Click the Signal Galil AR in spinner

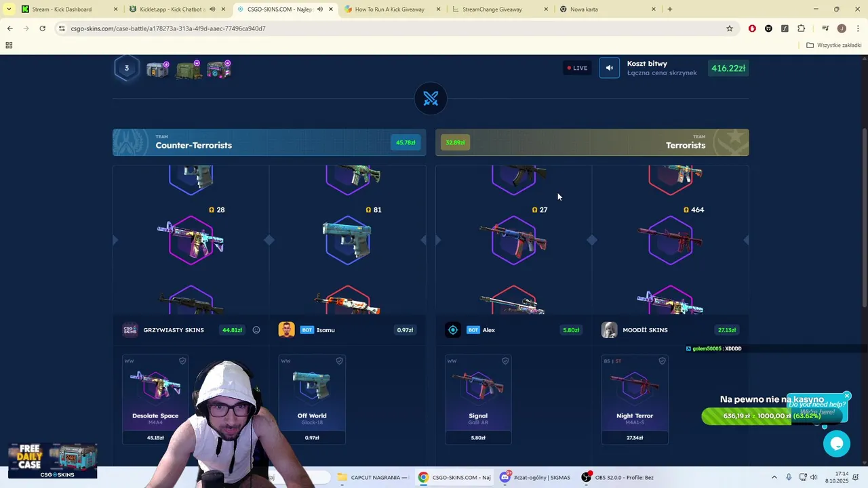[x=513, y=240]
